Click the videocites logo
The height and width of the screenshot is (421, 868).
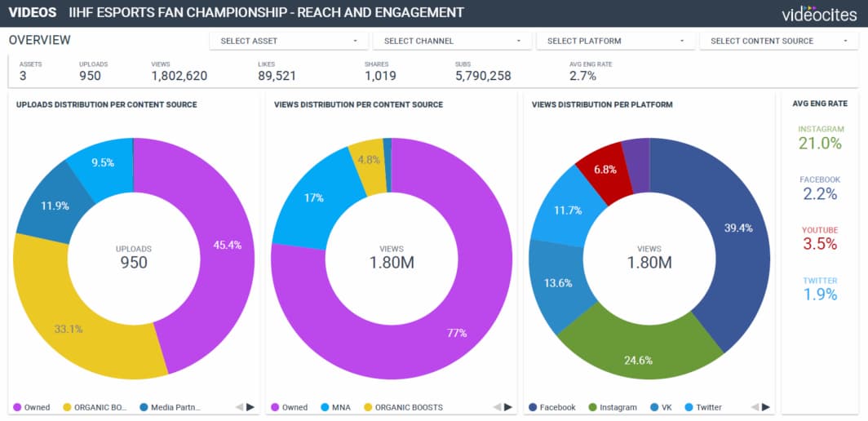[819, 13]
